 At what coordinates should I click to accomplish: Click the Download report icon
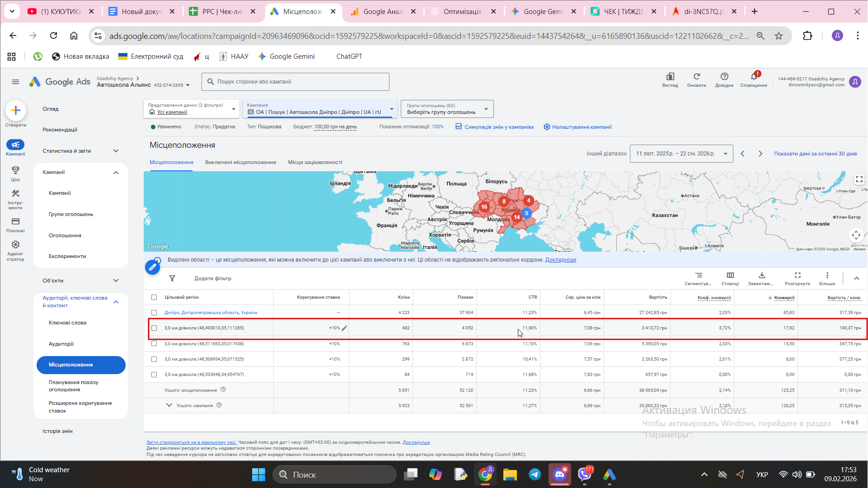pyautogui.click(x=761, y=276)
